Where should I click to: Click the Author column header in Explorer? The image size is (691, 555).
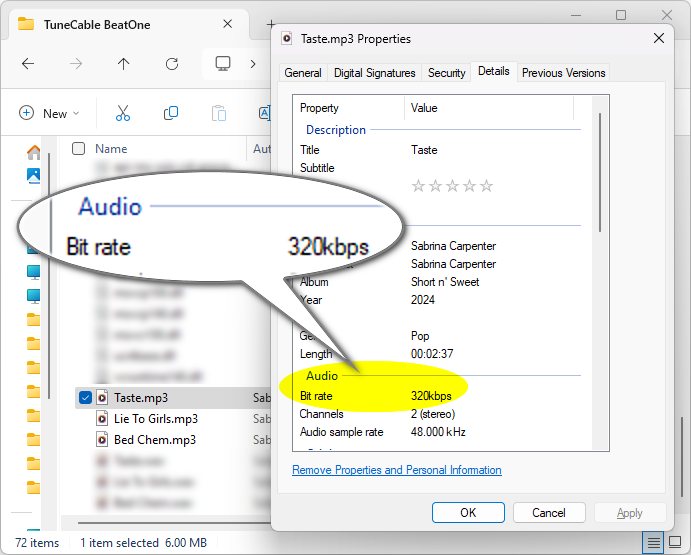(261, 149)
